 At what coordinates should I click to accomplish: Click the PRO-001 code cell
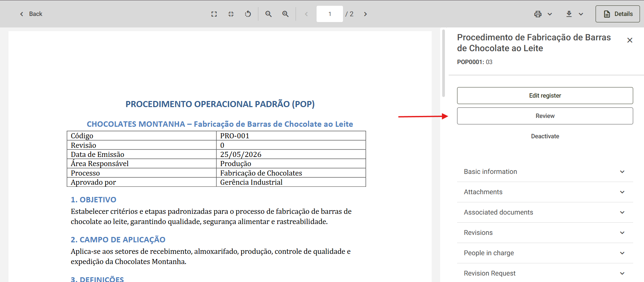(291, 136)
